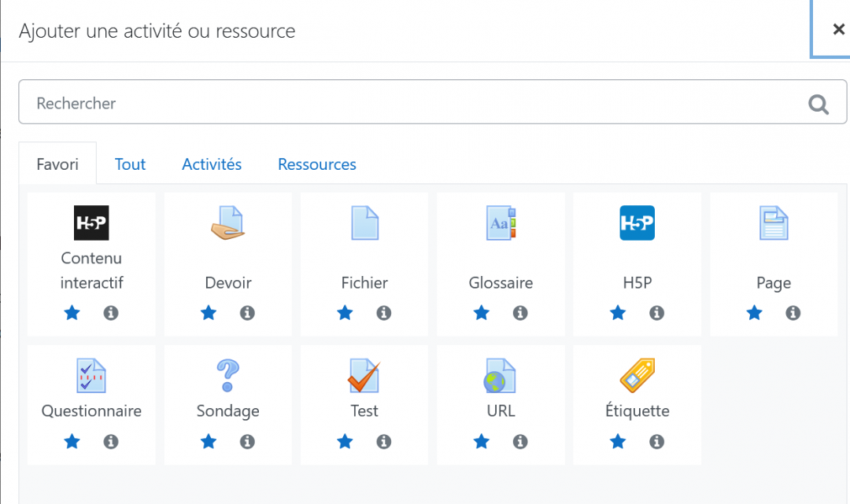Click the Sondage text label
Viewport: 850px width, 504px height.
click(227, 411)
